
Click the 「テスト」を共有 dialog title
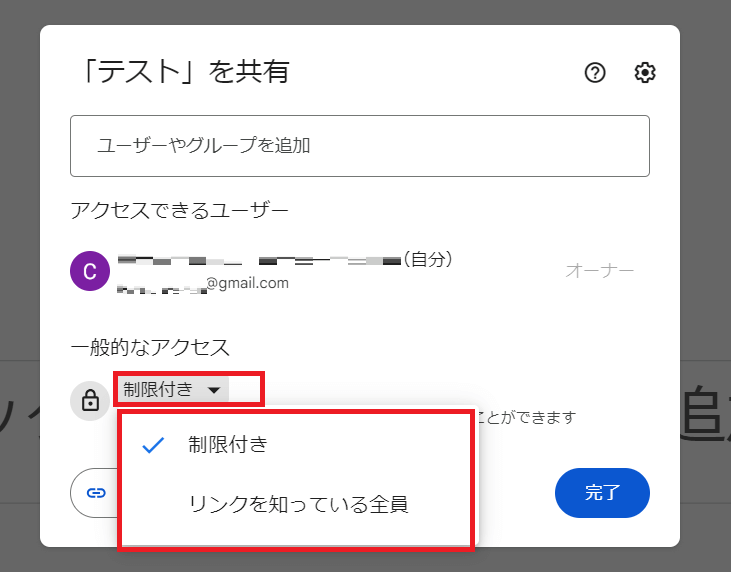pyautogui.click(x=181, y=72)
